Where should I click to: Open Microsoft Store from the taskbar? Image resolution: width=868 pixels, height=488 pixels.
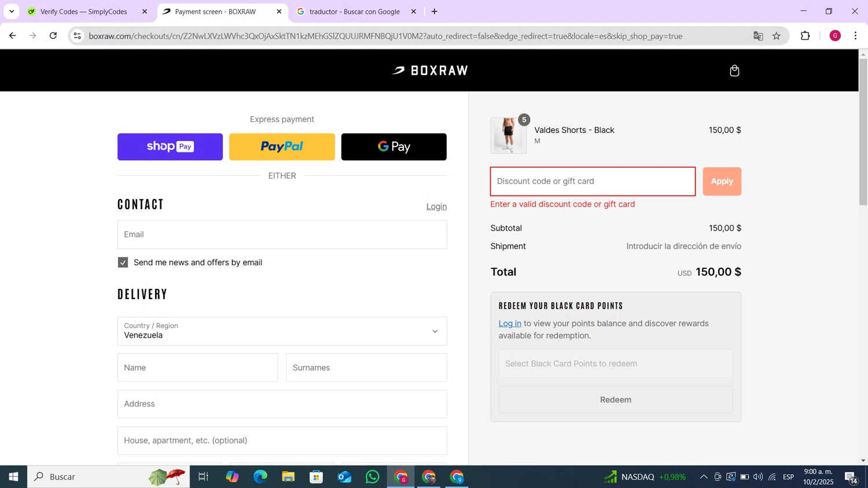pyautogui.click(x=317, y=477)
